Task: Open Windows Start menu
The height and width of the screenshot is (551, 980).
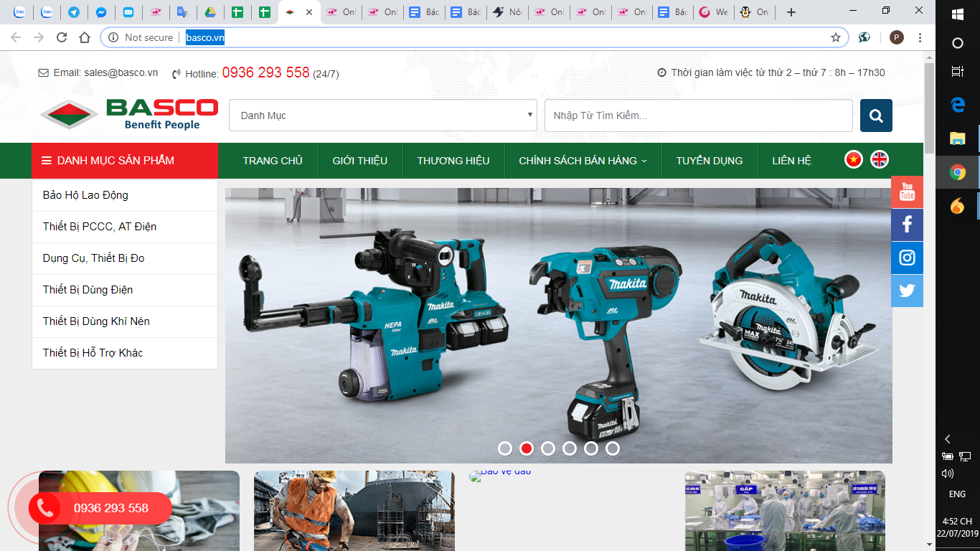Action: (957, 14)
